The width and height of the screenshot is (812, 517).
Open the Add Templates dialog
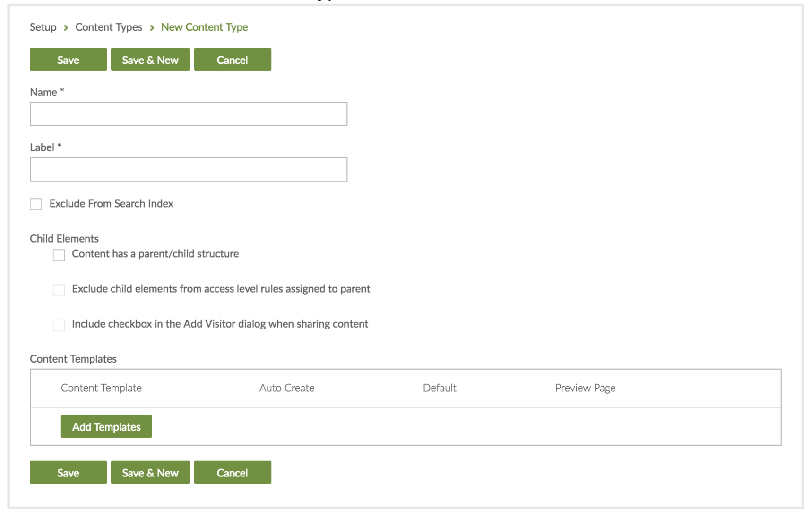coord(106,427)
